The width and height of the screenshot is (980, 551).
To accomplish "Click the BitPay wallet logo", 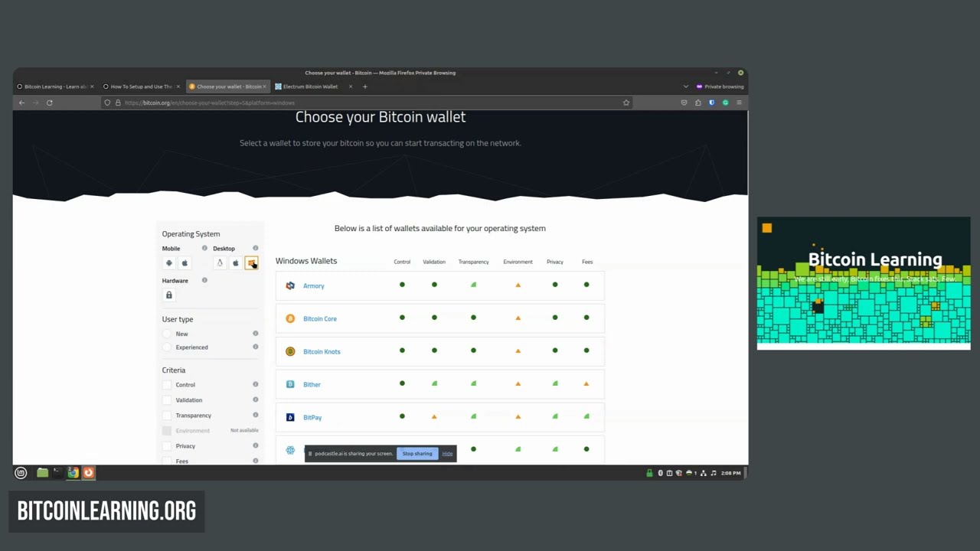I will click(290, 417).
